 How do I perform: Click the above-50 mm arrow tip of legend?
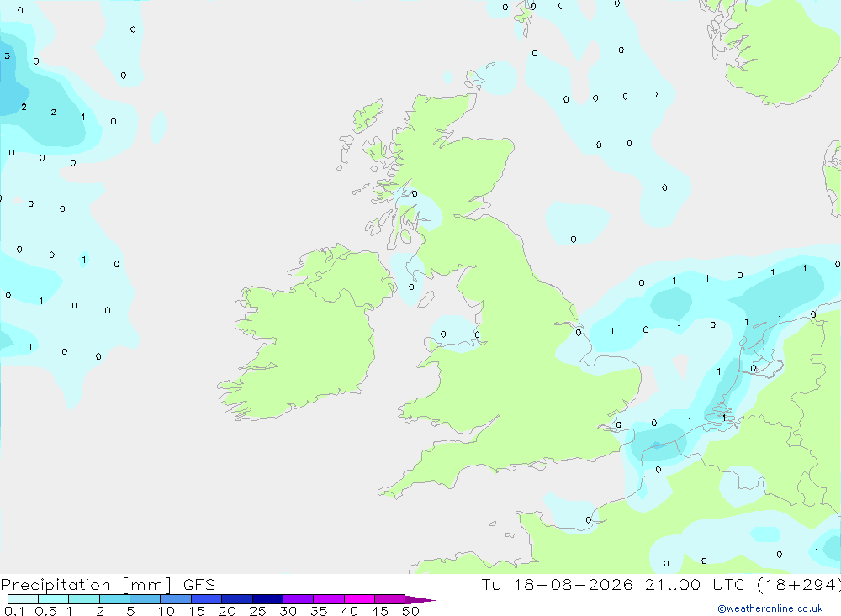[420, 599]
